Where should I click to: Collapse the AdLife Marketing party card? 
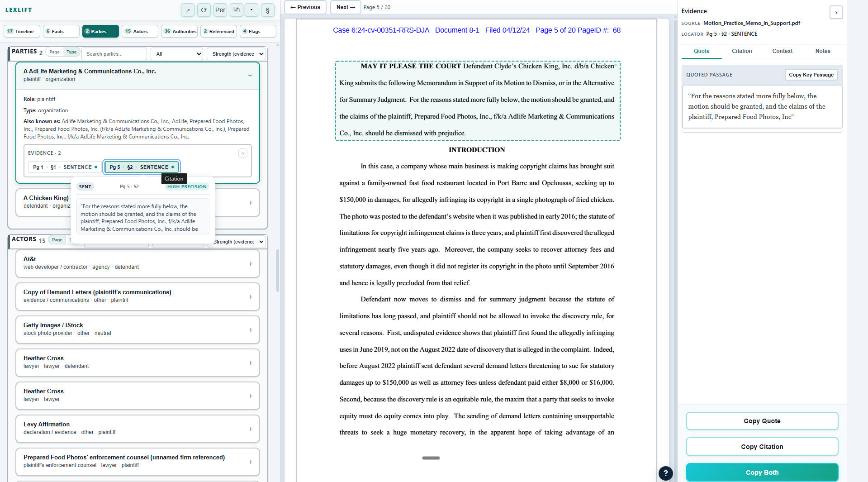tap(250, 75)
